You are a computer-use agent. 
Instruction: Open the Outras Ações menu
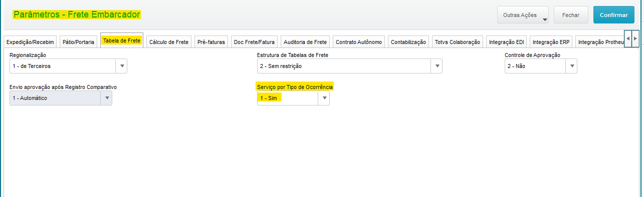click(x=523, y=15)
